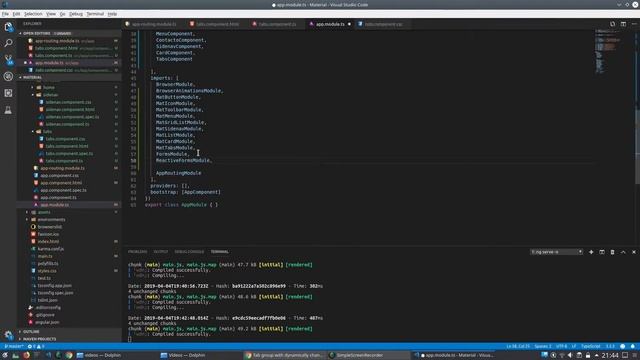The height and width of the screenshot is (360, 640).
Task: Open Chrome from the taskbar launcher
Action: 69,356
